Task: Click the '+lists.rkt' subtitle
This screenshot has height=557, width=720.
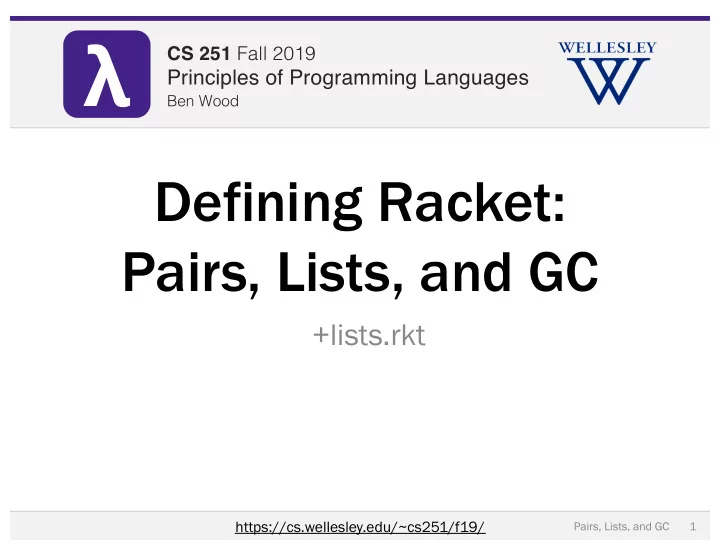Action: tap(369, 335)
